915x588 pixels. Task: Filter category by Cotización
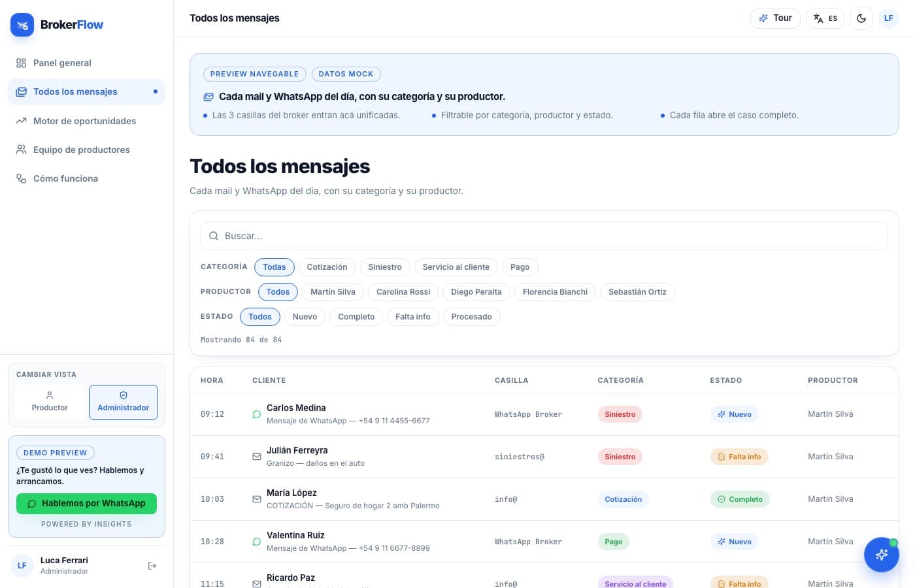click(x=327, y=267)
